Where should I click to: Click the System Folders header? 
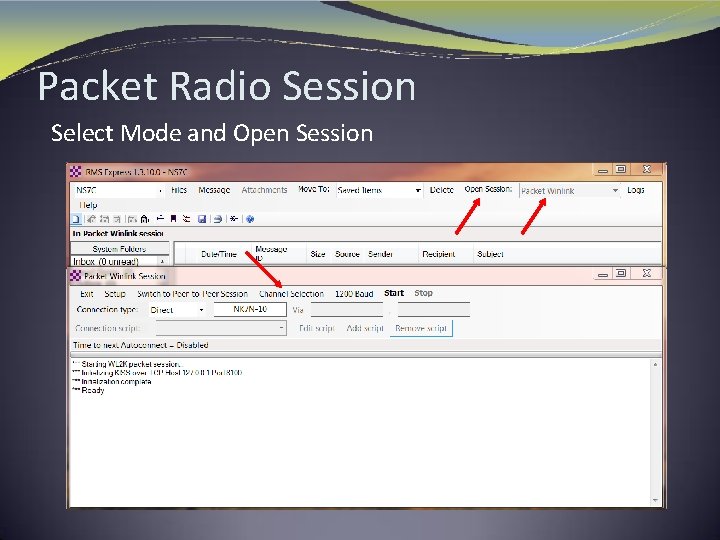[119, 249]
